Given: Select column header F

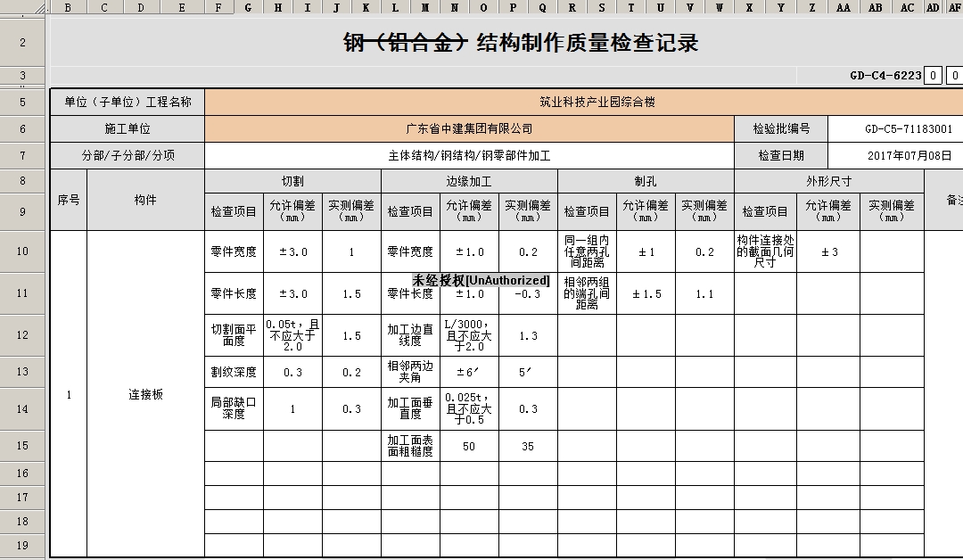Looking at the screenshot, I should pos(218,7).
